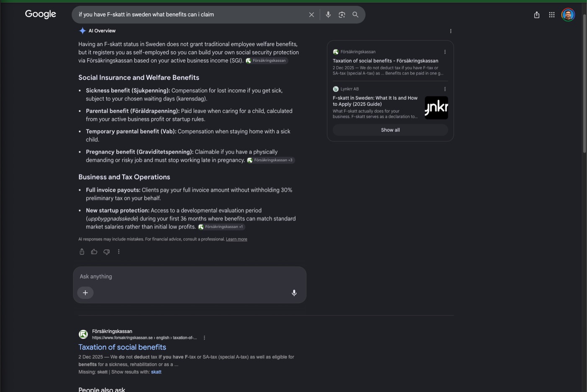
Task: Give thumbs down to AI Overview
Action: [x=106, y=252]
